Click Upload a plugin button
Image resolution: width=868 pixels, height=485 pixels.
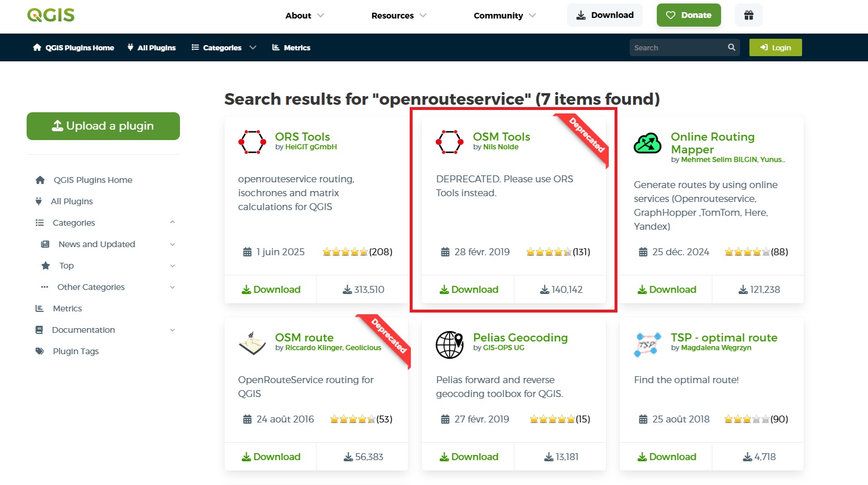click(x=103, y=126)
